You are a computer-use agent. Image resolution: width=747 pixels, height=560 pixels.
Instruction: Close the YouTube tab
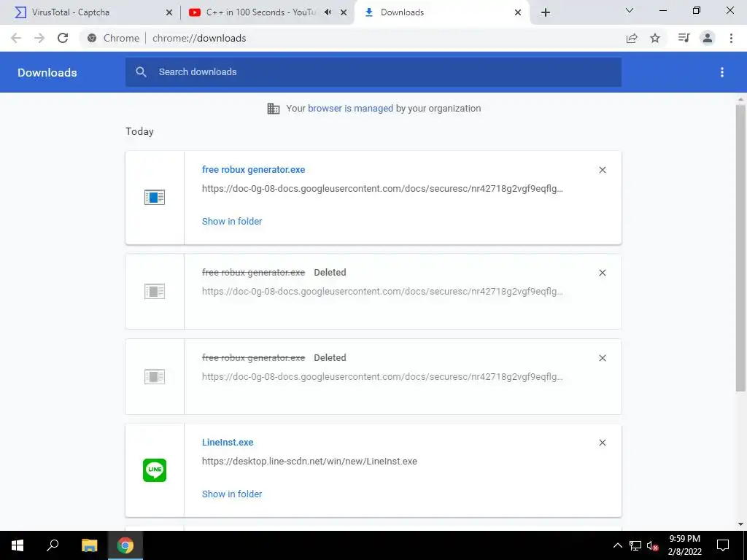pyautogui.click(x=344, y=12)
